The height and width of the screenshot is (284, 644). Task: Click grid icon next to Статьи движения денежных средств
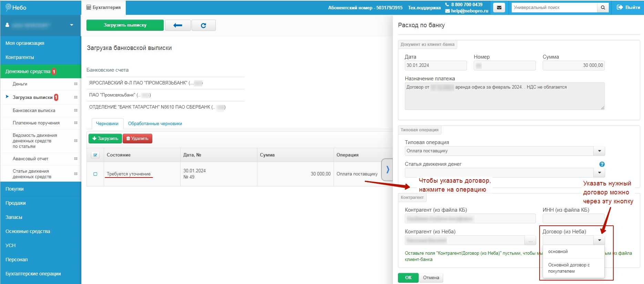click(x=76, y=174)
